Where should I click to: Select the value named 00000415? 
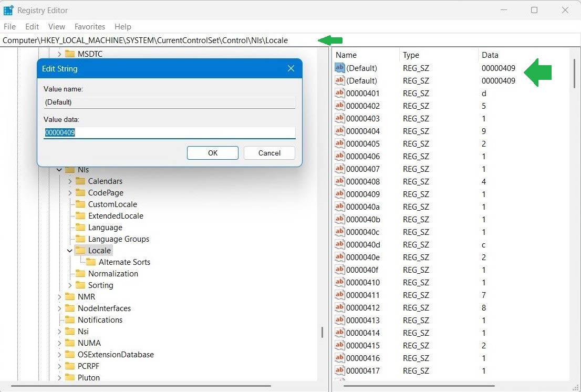pyautogui.click(x=363, y=345)
